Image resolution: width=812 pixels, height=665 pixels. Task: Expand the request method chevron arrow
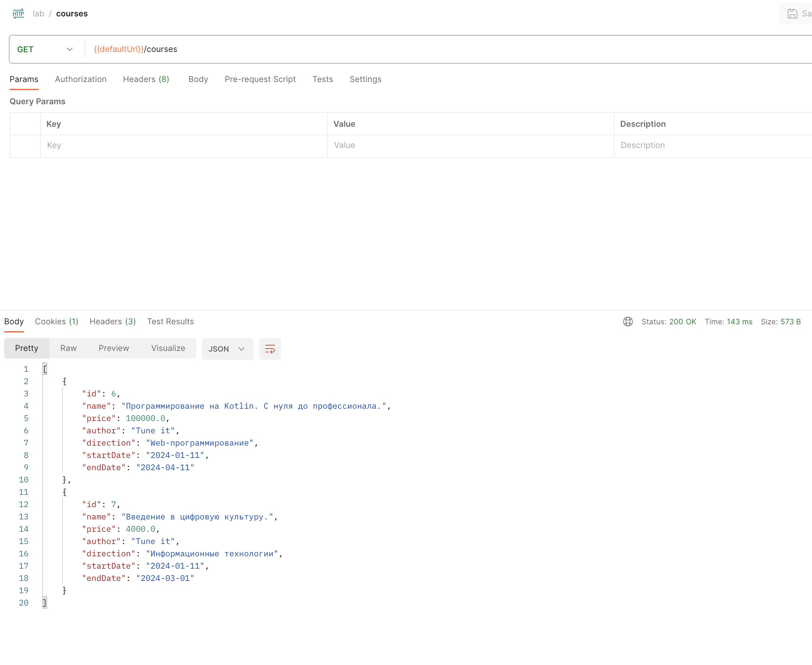[69, 49]
